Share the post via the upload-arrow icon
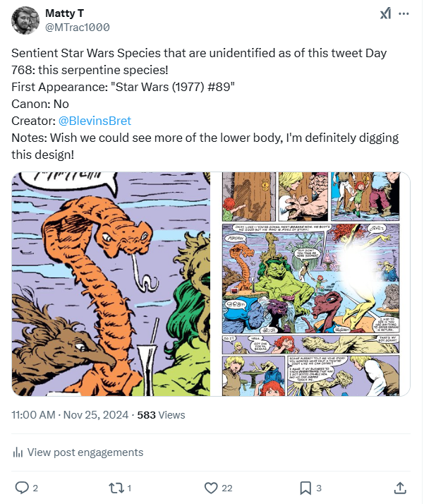The image size is (424, 504). pos(399,488)
